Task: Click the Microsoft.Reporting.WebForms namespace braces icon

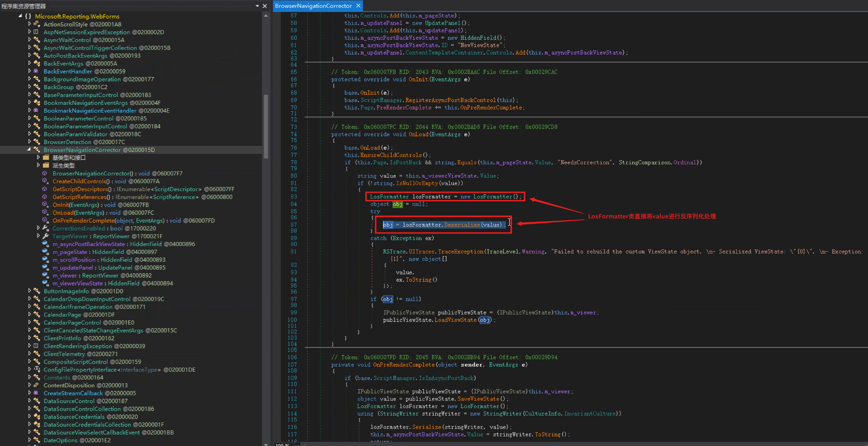Action: click(28, 16)
